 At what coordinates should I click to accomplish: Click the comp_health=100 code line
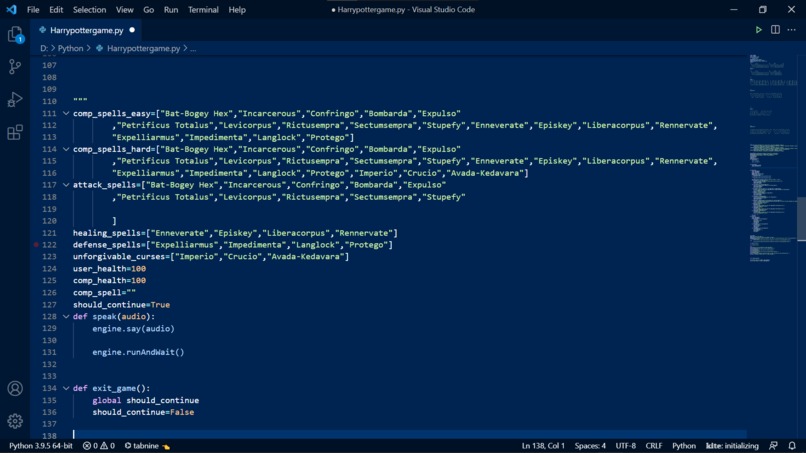[x=109, y=280]
